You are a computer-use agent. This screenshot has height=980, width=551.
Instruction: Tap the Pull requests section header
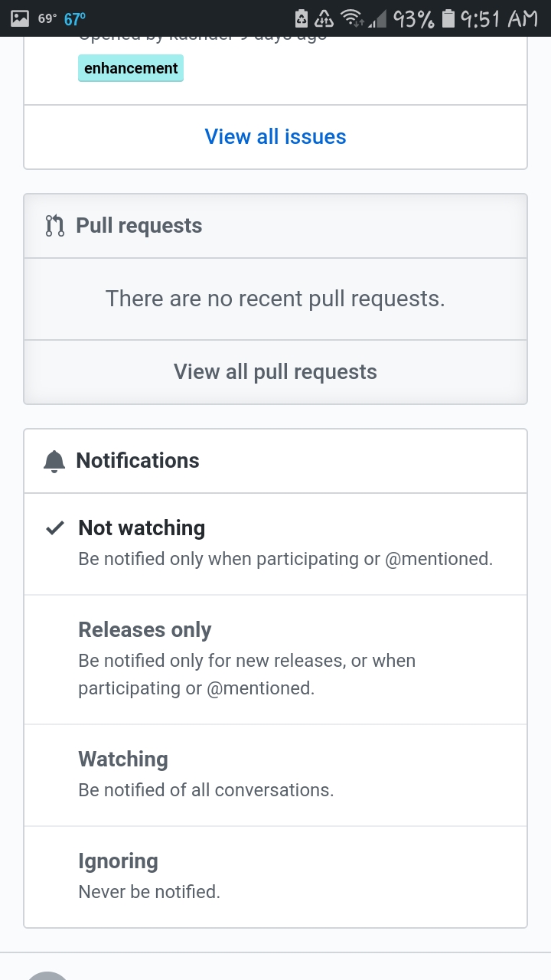139,225
